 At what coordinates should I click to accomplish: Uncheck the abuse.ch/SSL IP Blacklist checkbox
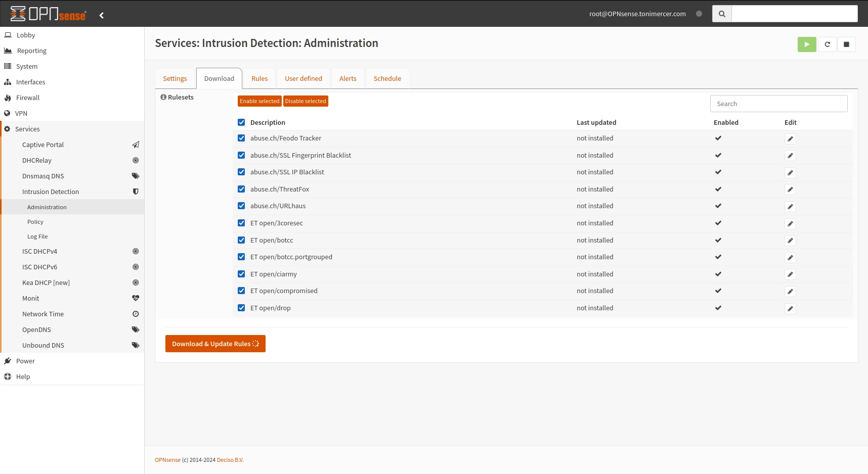pyautogui.click(x=241, y=172)
